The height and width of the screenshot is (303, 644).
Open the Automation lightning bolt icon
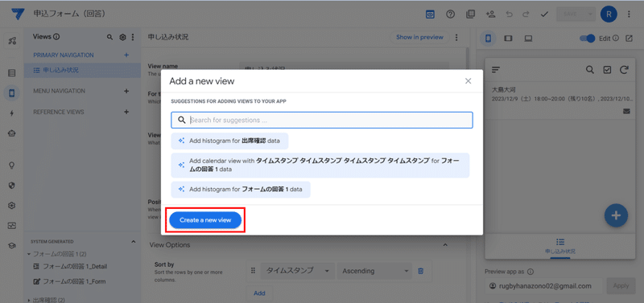(x=12, y=113)
